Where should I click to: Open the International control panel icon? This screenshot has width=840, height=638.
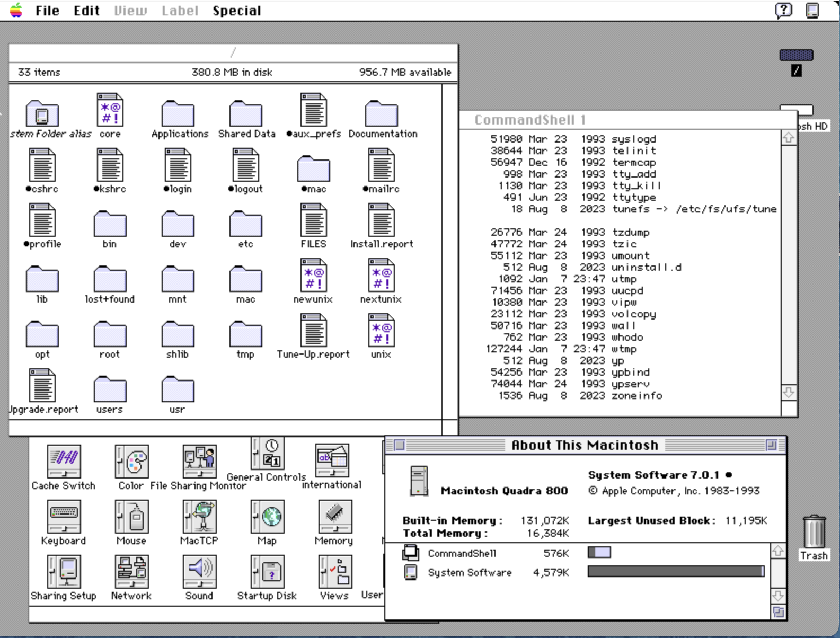pyautogui.click(x=332, y=461)
